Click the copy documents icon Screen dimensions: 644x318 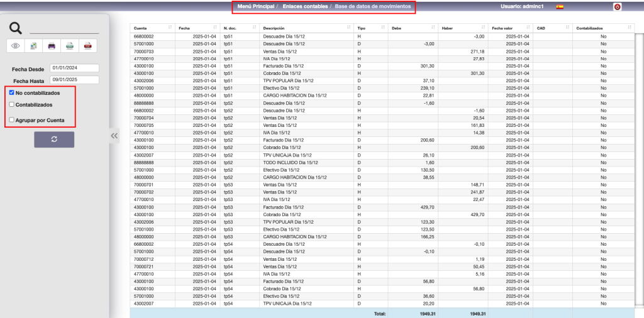[34, 46]
